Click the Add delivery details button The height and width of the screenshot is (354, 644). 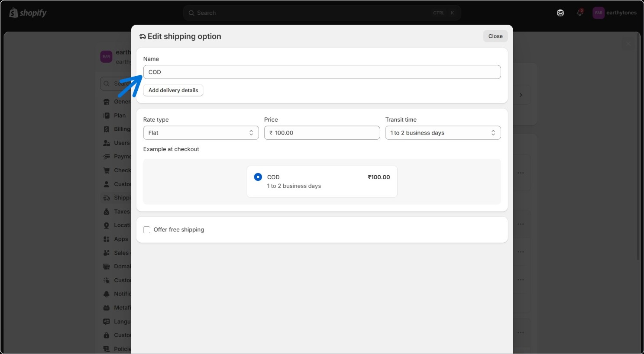pos(173,90)
